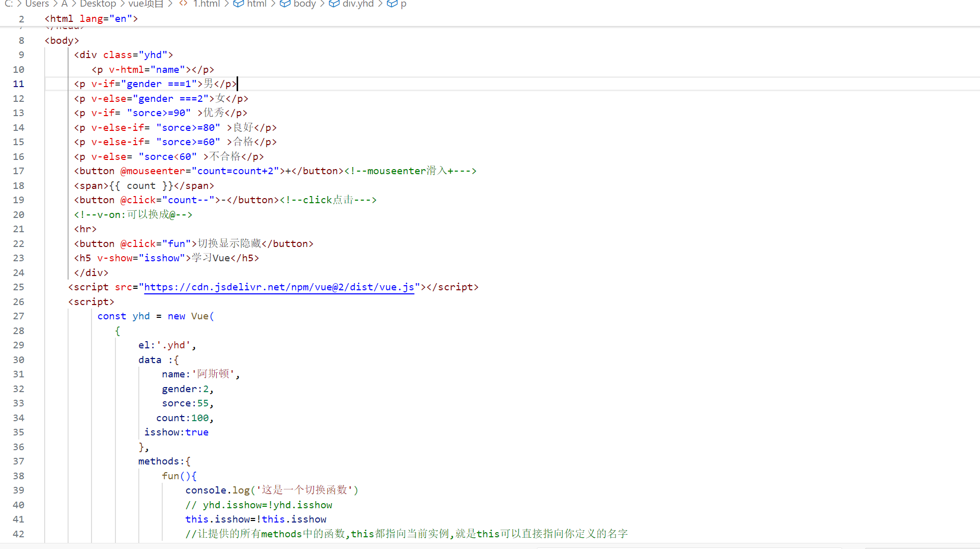Viewport: 980px width, 549px height.
Task: Click line number 11 in gutter
Action: tap(19, 84)
